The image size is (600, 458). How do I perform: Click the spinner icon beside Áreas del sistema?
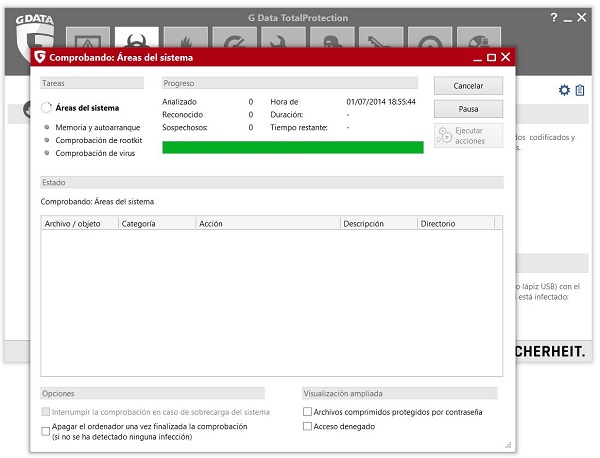[x=46, y=108]
